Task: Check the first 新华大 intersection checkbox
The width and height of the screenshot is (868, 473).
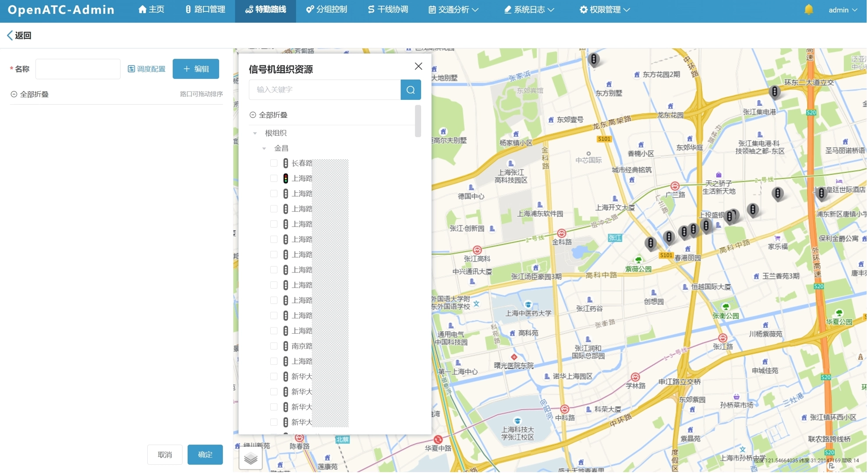Action: coord(274,376)
